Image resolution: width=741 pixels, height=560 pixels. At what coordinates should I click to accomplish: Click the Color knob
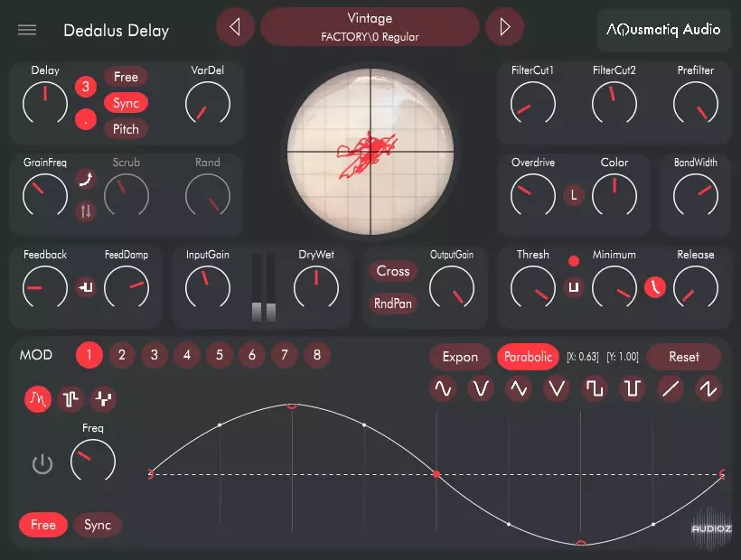(614, 195)
